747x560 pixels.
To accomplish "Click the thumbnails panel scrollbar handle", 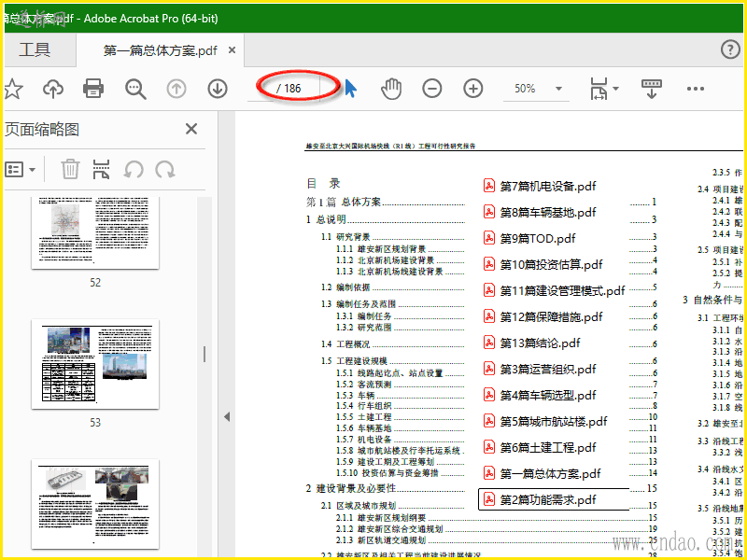I will click(204, 355).
